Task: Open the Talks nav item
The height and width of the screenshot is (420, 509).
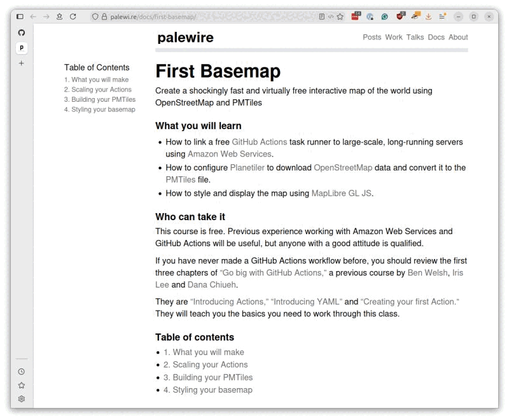Action: coord(415,38)
